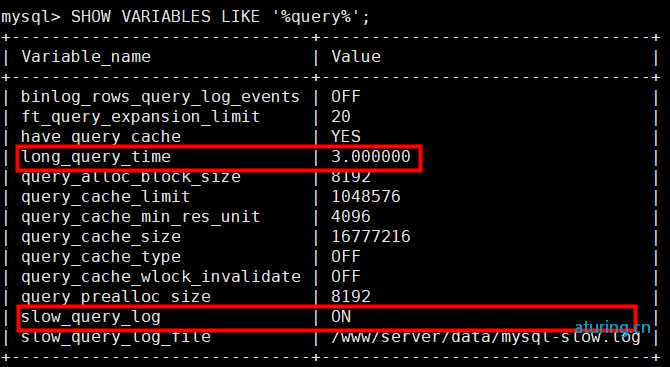Click query_cache_size variable name
This screenshot has height=367, width=670.
tap(101, 237)
